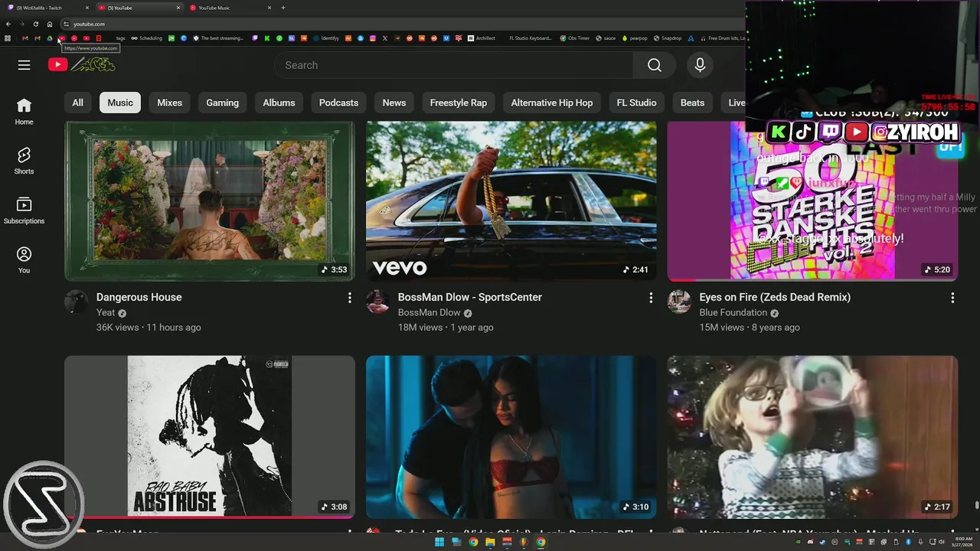
Task: Select the Freestyle Rap filter chip
Action: click(459, 103)
